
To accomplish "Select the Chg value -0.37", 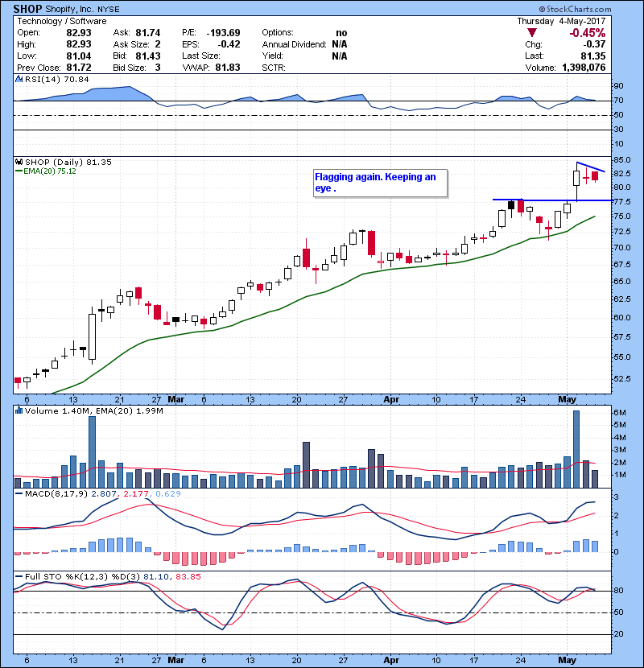I will 594,44.
